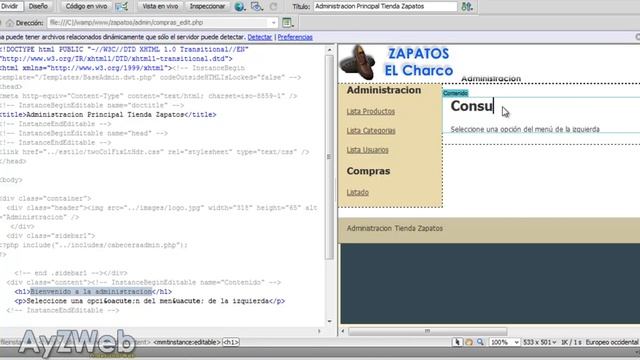Toggle Inspeccionar mode
The width and height of the screenshot is (640, 360).
click(x=207, y=6)
